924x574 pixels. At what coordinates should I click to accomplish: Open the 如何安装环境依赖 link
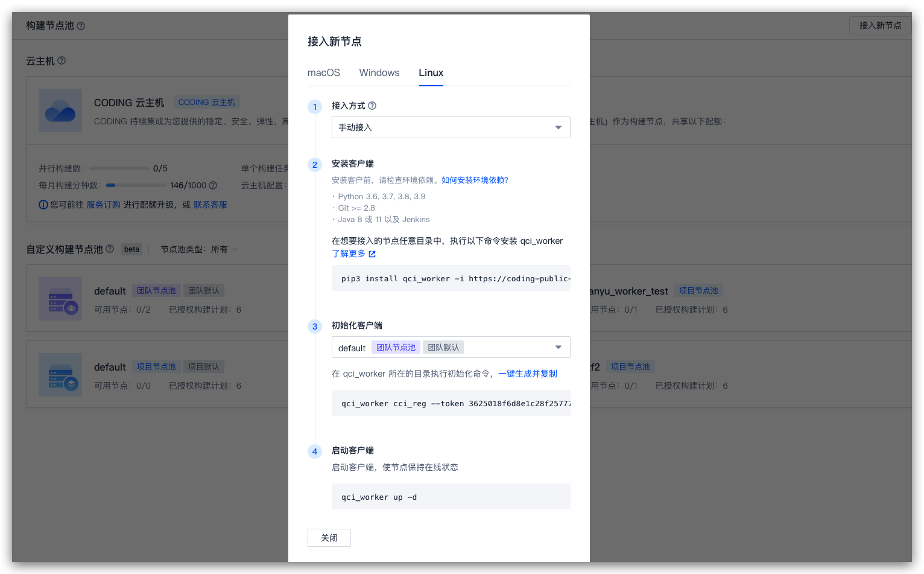[475, 180]
